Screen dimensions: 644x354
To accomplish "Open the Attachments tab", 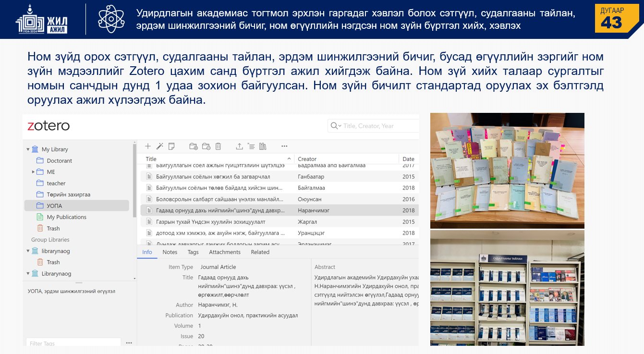I will click(224, 252).
